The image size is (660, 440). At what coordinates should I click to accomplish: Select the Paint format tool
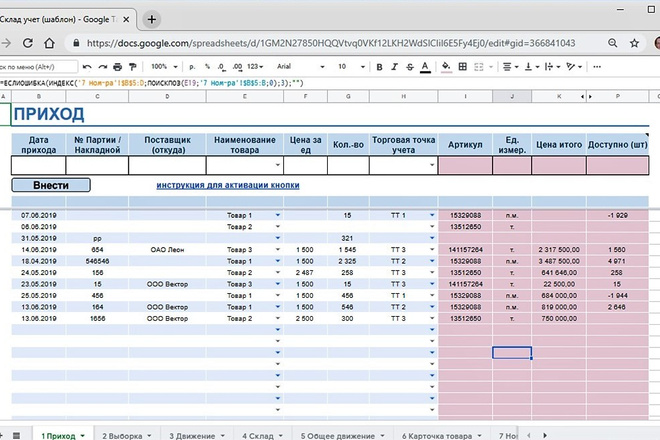(x=133, y=67)
